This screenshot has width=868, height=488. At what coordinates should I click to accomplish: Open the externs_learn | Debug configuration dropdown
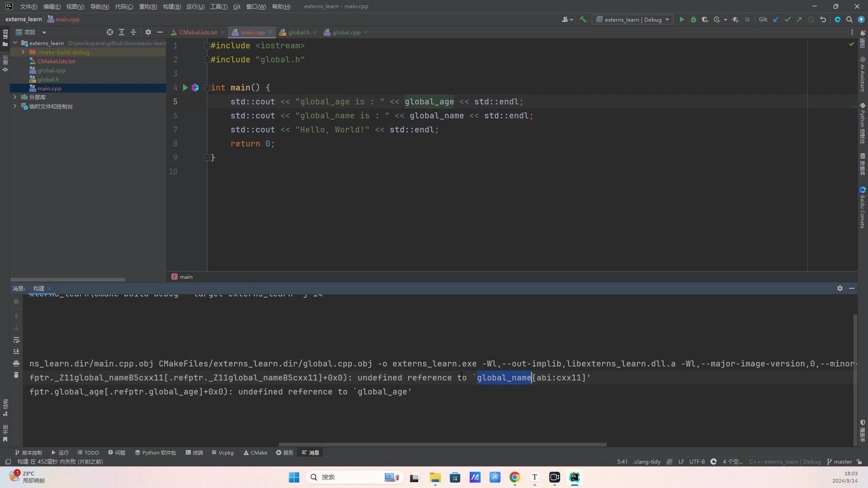(x=632, y=19)
